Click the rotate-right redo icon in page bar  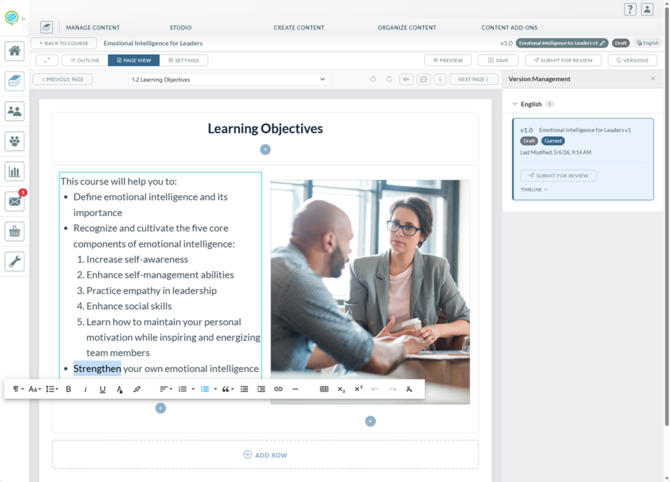(x=389, y=79)
